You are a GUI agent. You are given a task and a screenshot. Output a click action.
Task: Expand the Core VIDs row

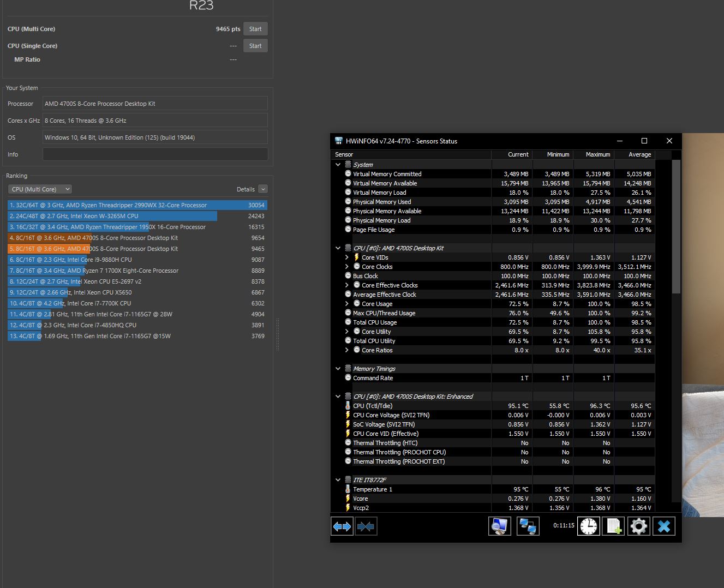pos(347,257)
